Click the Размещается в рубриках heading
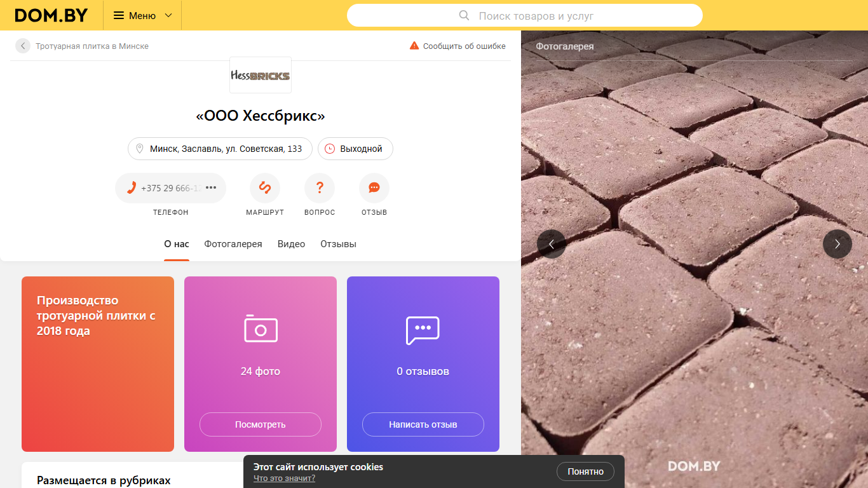The image size is (868, 488). pyautogui.click(x=104, y=480)
